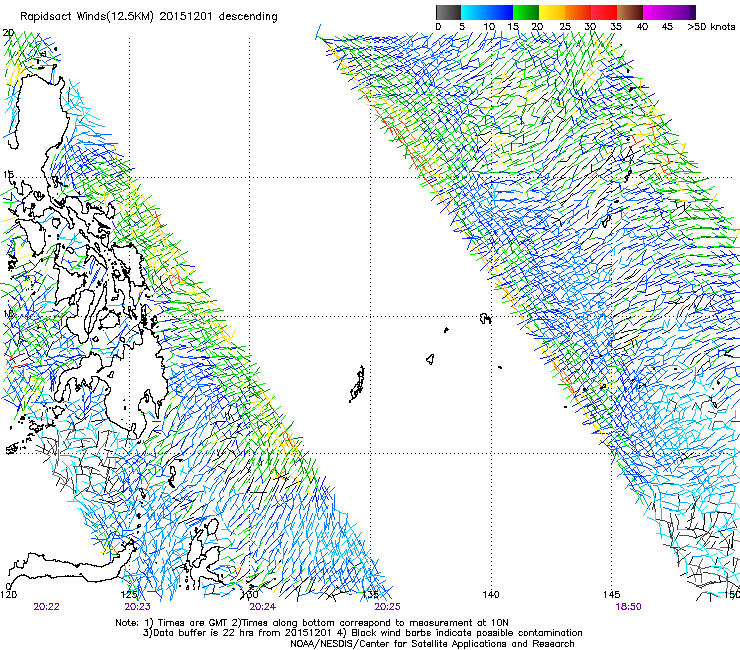Click the green 15-20 knots legend segment
The image size is (740, 650).
pos(526,12)
